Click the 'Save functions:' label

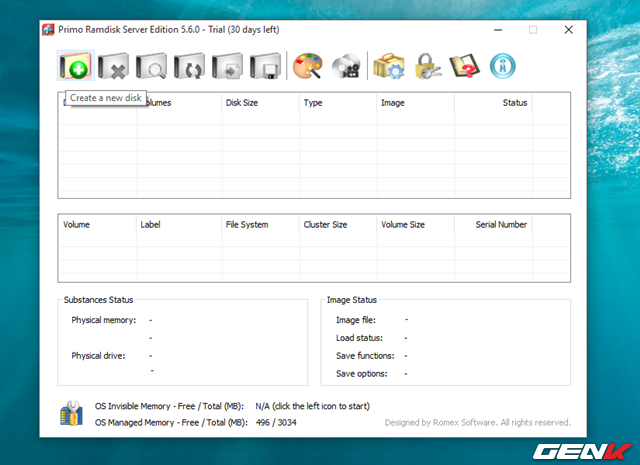pos(365,356)
